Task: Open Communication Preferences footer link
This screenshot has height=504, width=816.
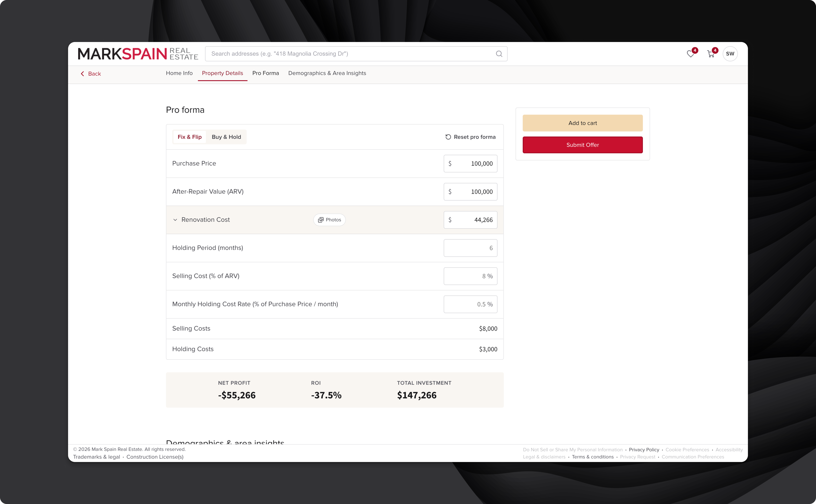Action: point(693,457)
